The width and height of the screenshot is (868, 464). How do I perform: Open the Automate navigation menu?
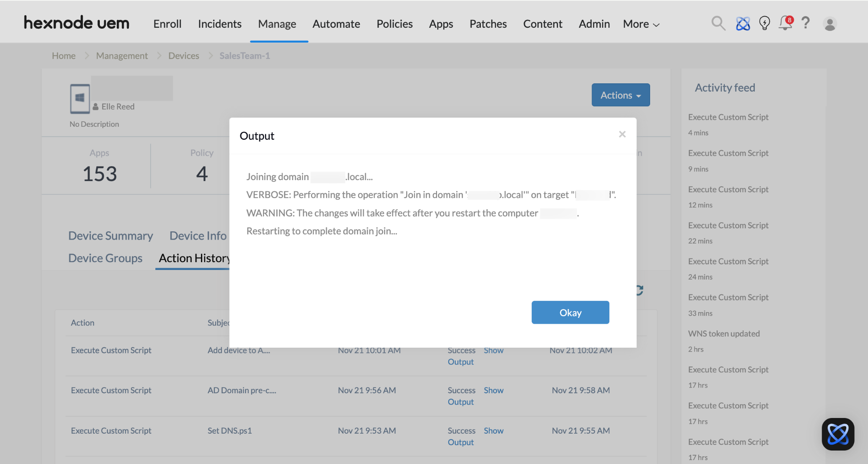pos(336,24)
